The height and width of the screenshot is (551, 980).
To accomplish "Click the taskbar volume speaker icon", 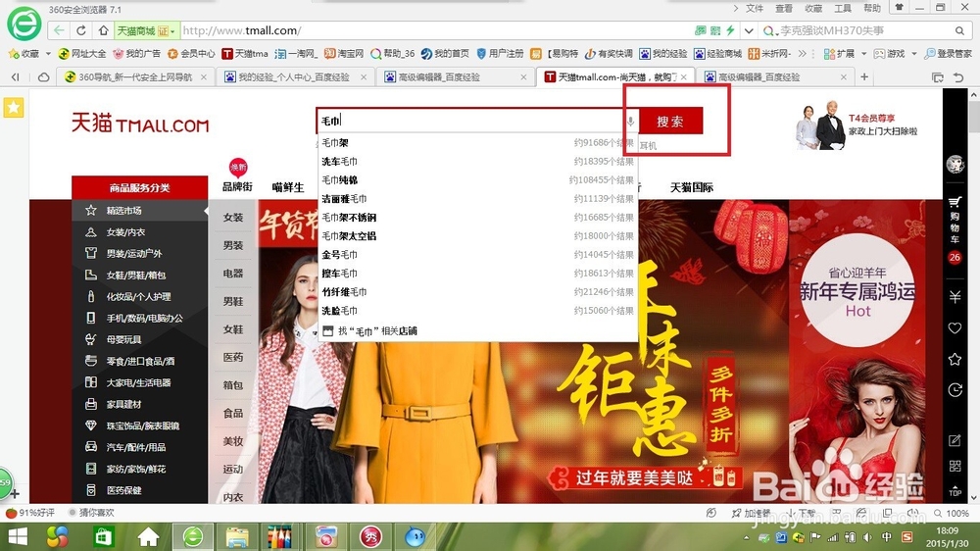I will pyautogui.click(x=867, y=537).
